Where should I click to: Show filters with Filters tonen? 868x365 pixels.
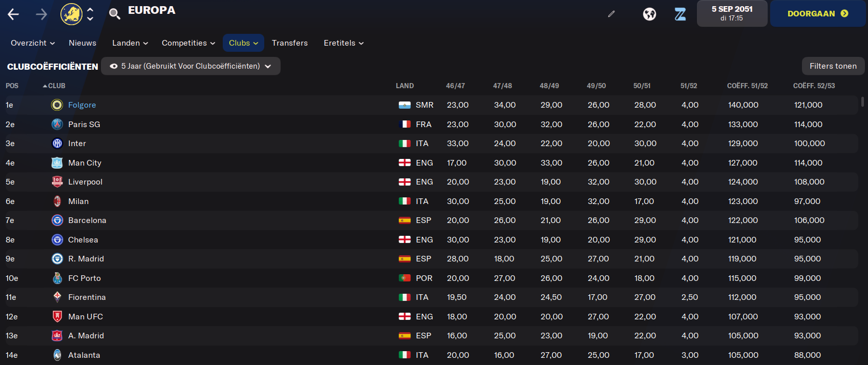(833, 66)
